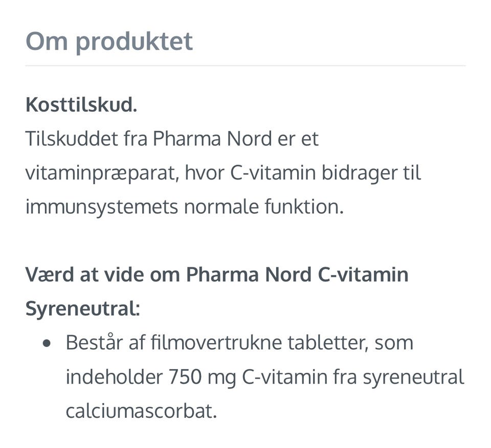Select the word "immunsystemets"

click(102, 207)
